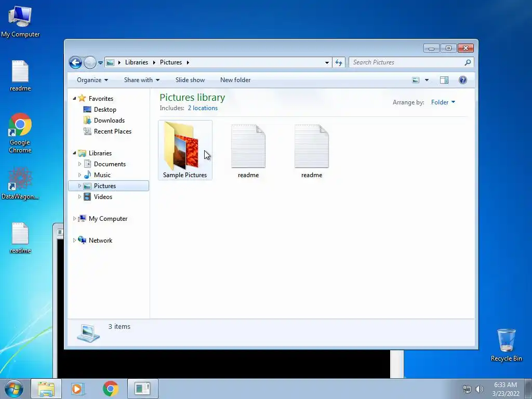Launch Chrome from the taskbar
The height and width of the screenshot is (399, 532).
(110, 389)
